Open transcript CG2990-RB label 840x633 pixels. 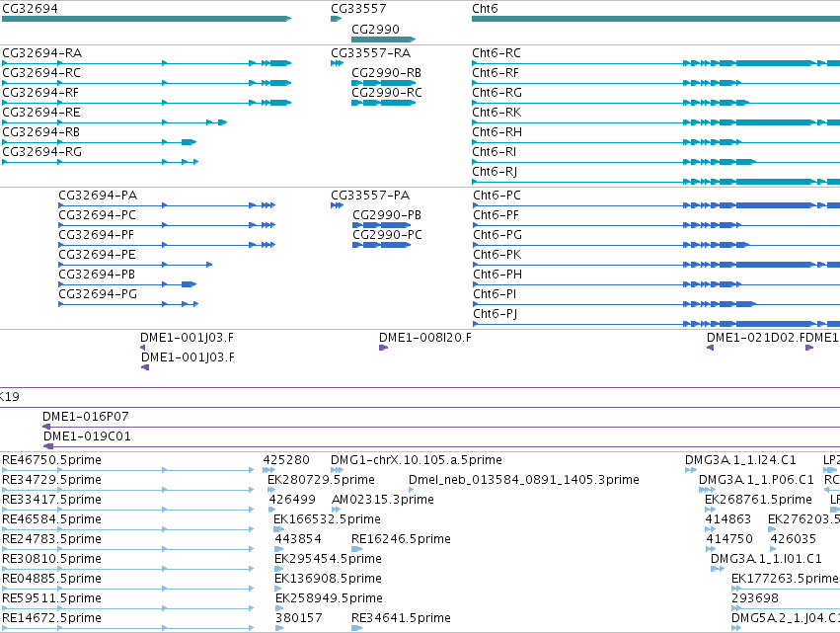tap(386, 73)
